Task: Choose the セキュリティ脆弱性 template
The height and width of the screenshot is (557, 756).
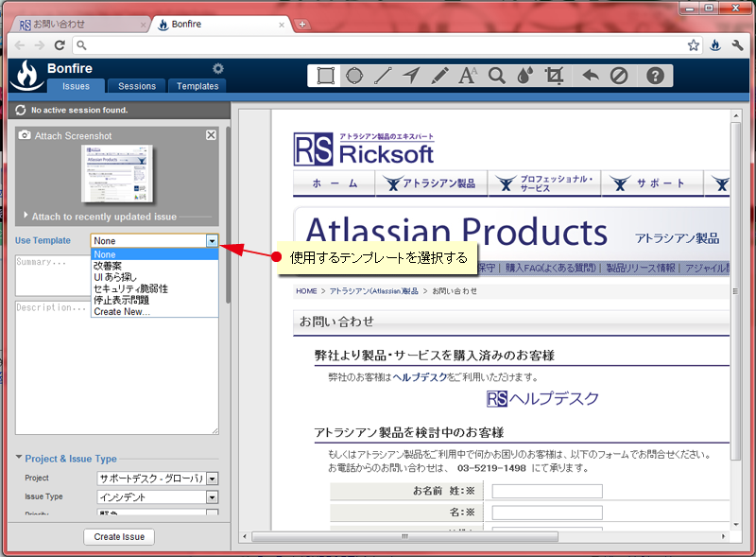Action: click(x=154, y=288)
